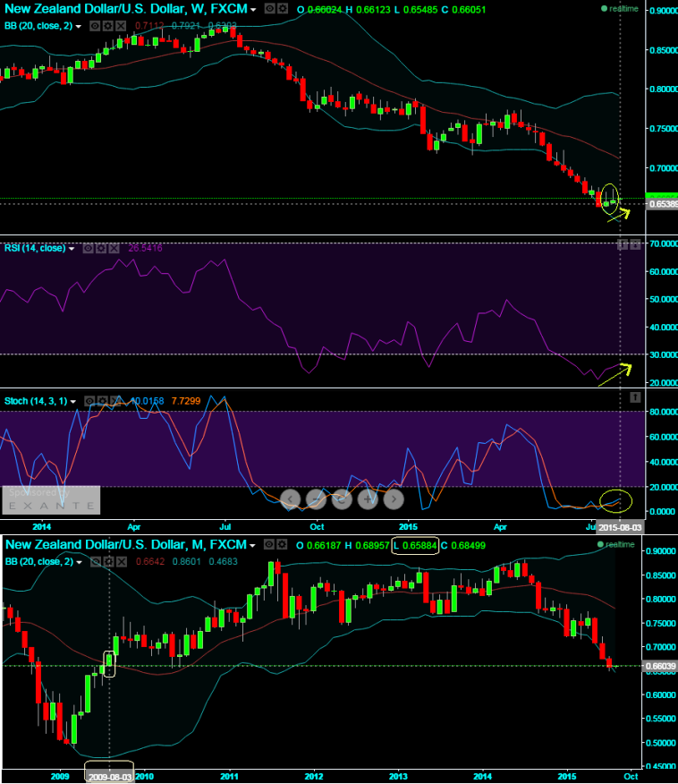Toggle monthly price series visibility eye
The image size is (678, 784).
click(x=269, y=544)
